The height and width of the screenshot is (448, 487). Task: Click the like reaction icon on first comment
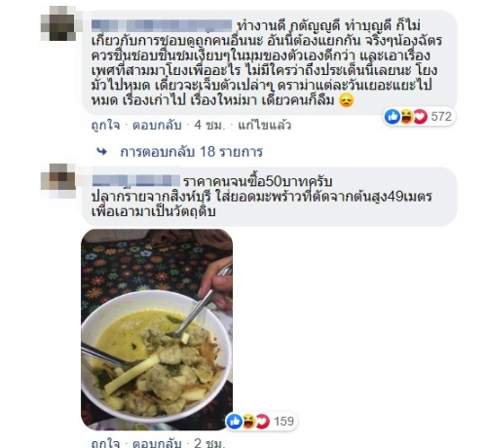coord(393,116)
